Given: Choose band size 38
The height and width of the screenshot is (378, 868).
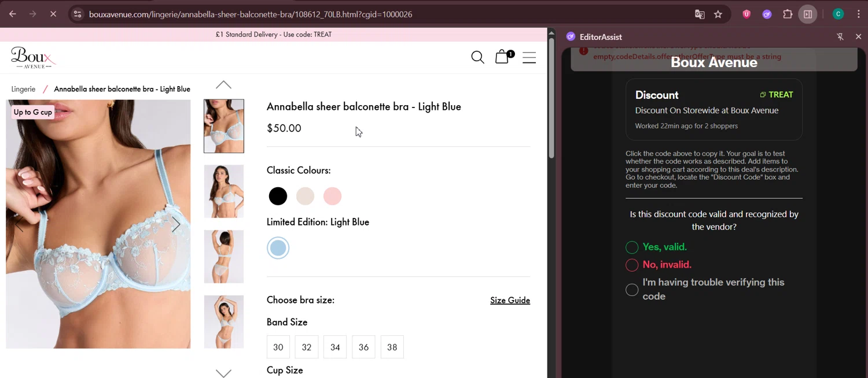Looking at the screenshot, I should (x=392, y=347).
